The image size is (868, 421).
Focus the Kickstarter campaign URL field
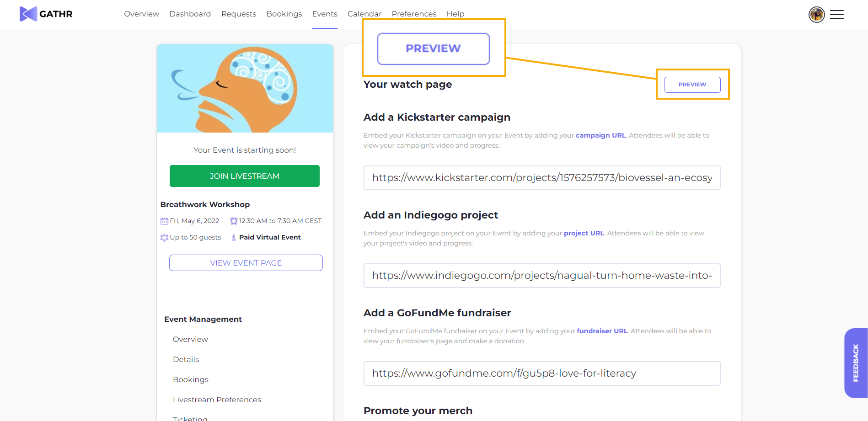click(x=541, y=178)
